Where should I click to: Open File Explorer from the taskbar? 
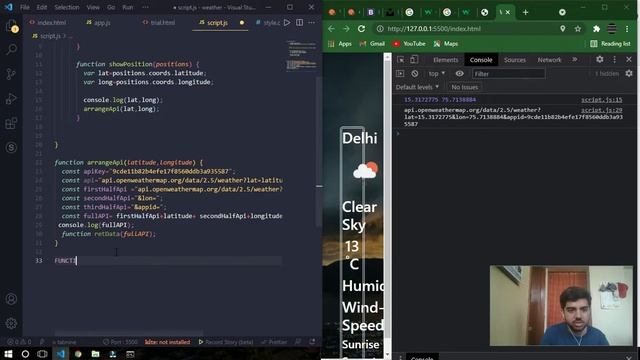tap(95, 354)
